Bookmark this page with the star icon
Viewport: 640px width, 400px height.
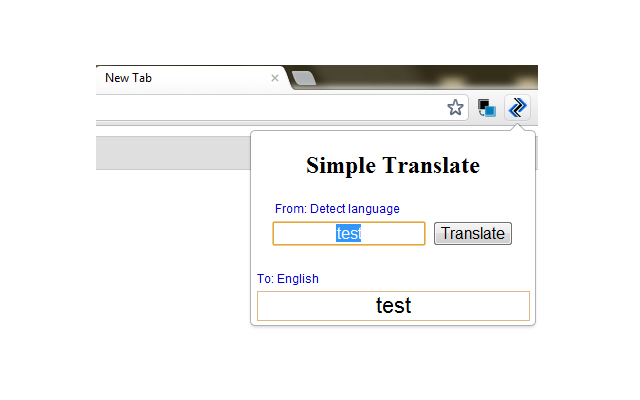click(x=455, y=108)
